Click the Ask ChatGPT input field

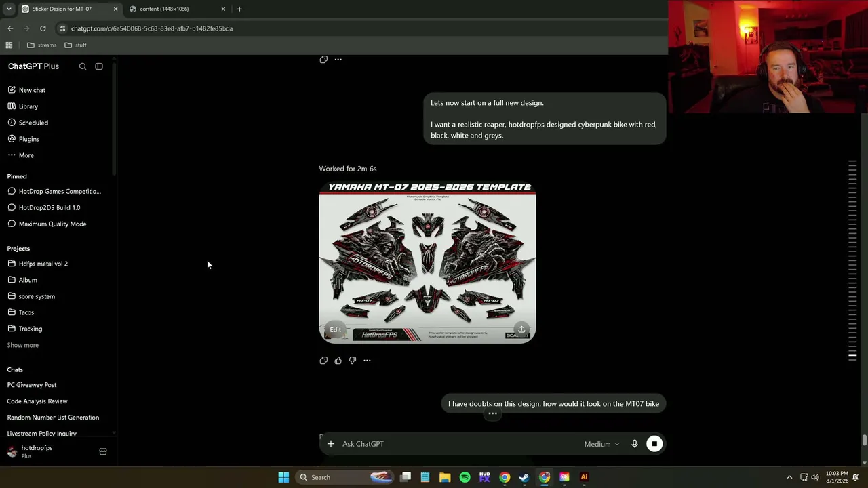point(458,444)
